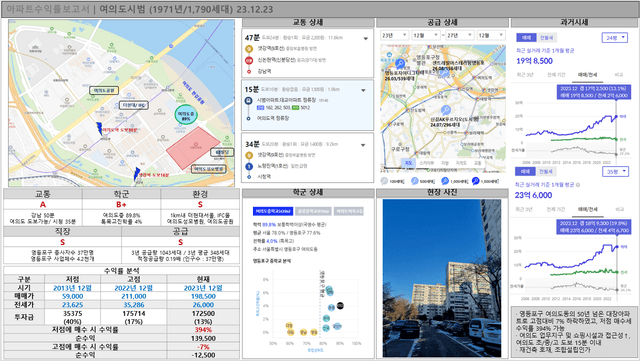Open the end month 12월 dropdown
The image size is (640, 361).
491,36
